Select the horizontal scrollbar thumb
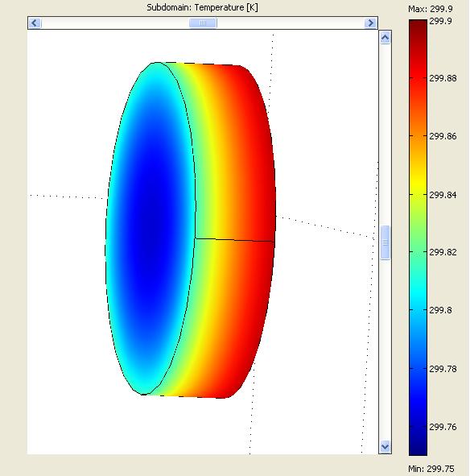Viewport: 470px width, 476px height. coord(203,23)
